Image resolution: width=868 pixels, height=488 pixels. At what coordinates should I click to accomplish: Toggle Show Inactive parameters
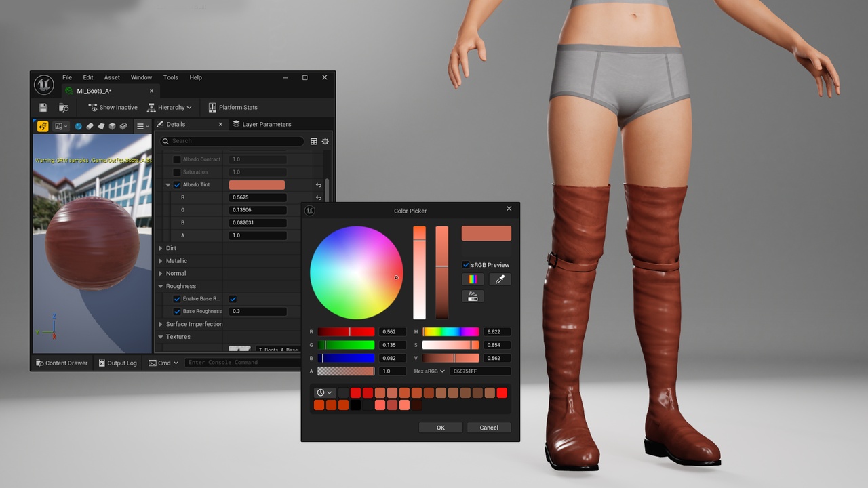coord(113,107)
